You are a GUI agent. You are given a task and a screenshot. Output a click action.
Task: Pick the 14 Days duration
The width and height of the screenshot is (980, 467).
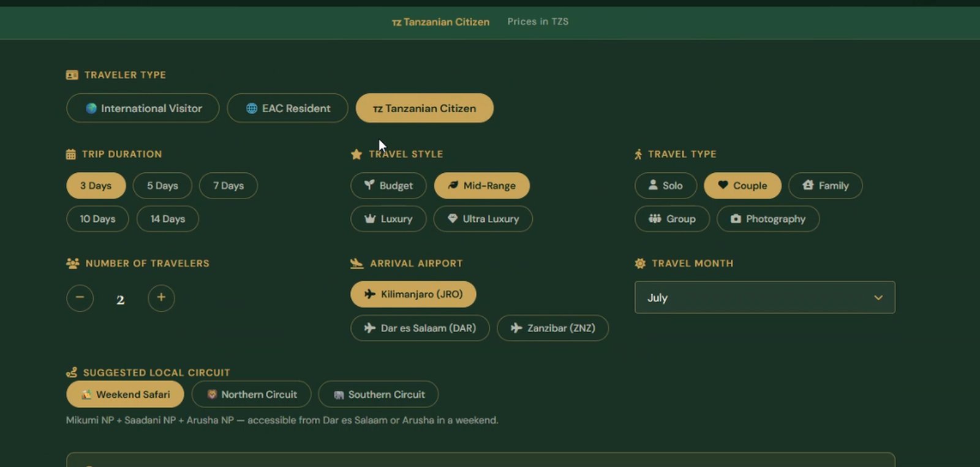[167, 219]
